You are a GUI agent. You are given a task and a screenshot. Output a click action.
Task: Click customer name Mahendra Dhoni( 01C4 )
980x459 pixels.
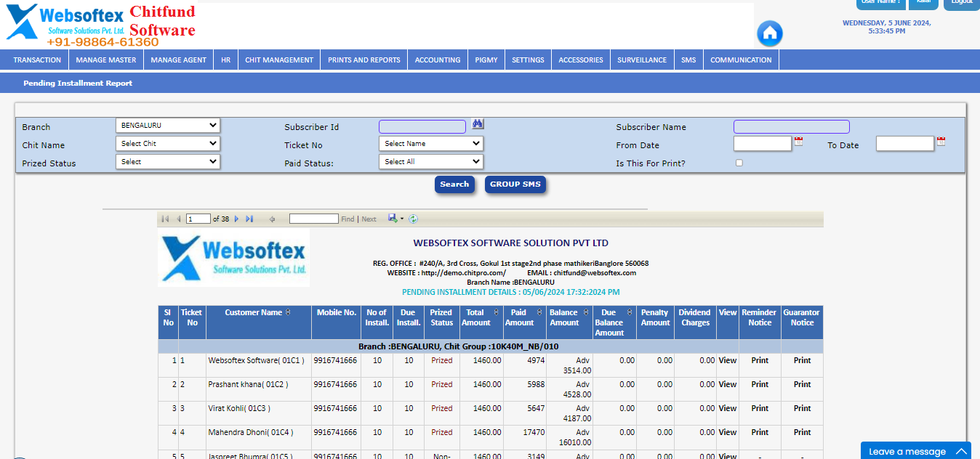(251, 432)
